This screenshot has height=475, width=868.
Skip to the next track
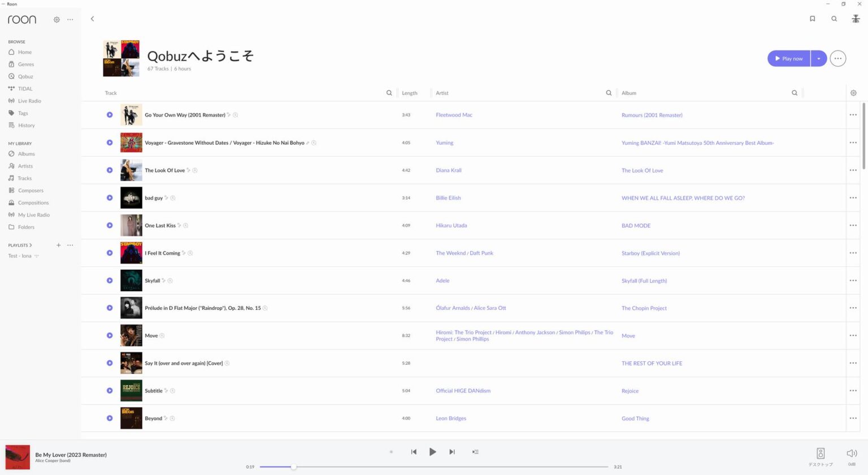point(452,452)
